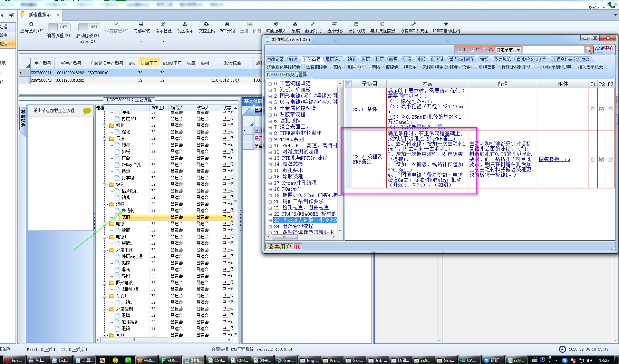Switch to the 钻孔 tab

coord(352,60)
